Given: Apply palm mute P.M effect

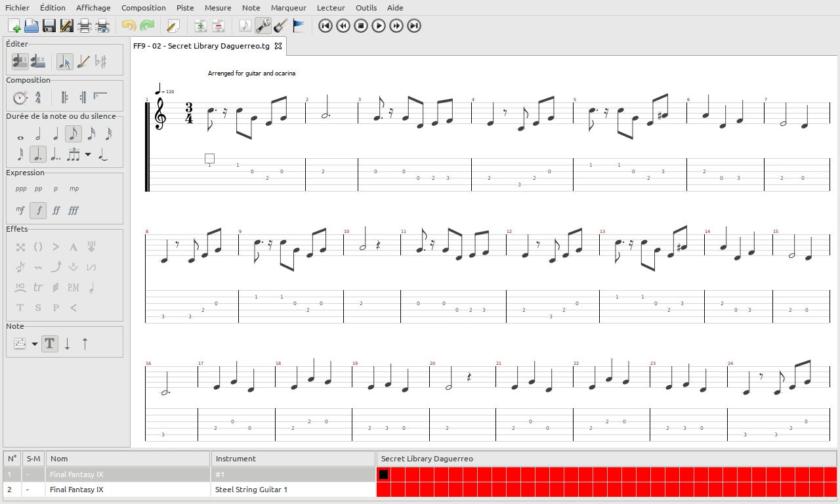Looking at the screenshot, I should (73, 287).
